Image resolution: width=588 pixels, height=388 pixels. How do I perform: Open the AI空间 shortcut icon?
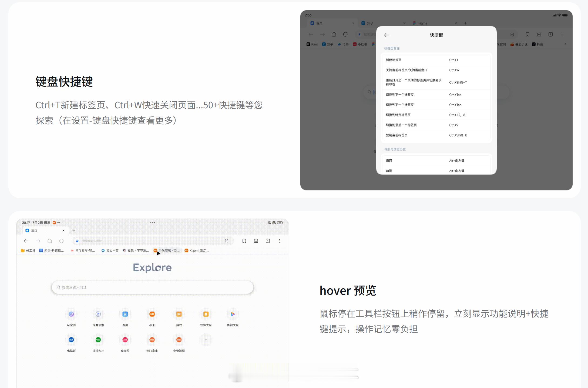(71, 314)
